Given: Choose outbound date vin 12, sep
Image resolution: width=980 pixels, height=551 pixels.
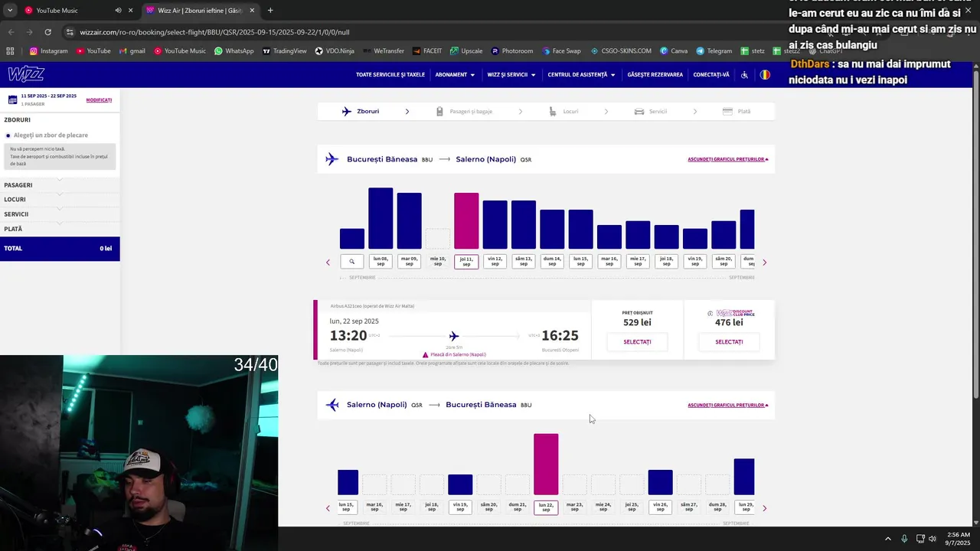Looking at the screenshot, I should (x=495, y=261).
